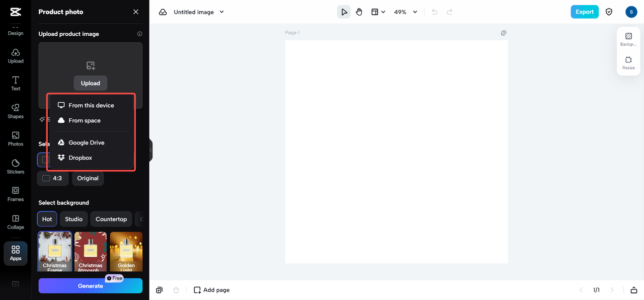
Task: Click the cloud save status icon
Action: click(163, 12)
